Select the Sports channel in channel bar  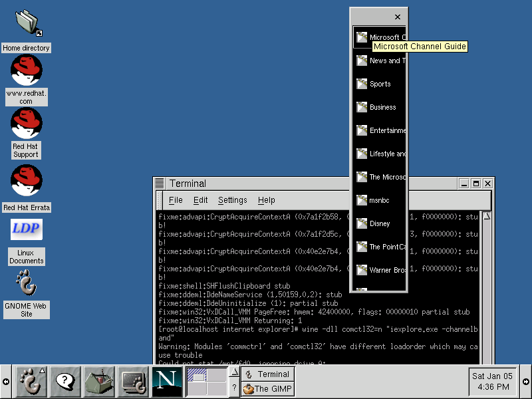tap(379, 84)
